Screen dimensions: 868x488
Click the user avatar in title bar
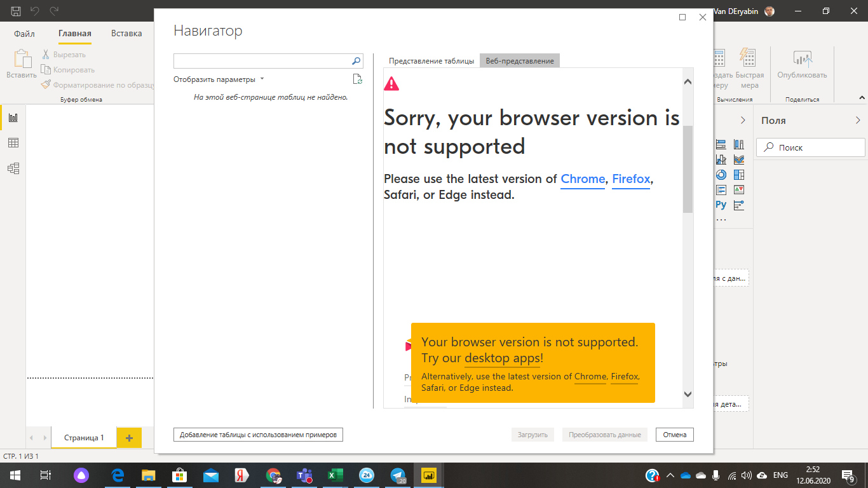(x=769, y=11)
